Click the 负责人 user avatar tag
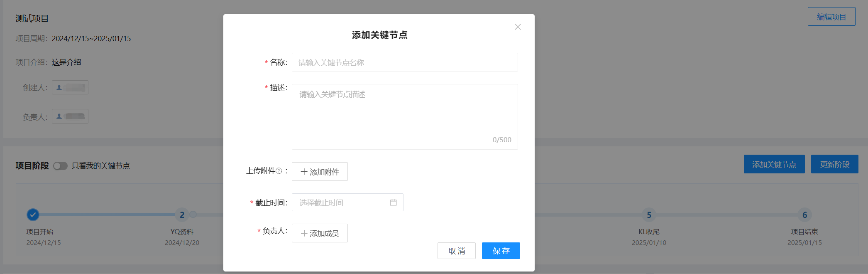The image size is (868, 274). click(70, 116)
